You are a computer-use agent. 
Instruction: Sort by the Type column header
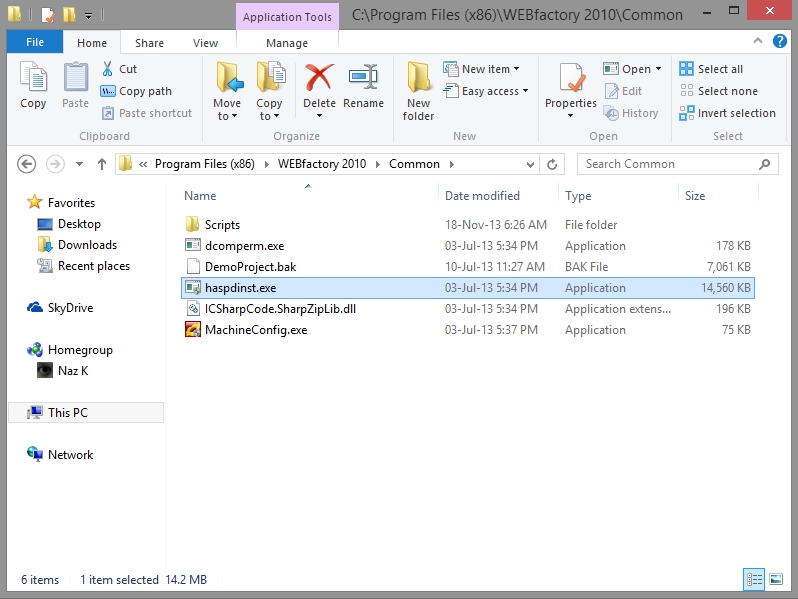pyautogui.click(x=578, y=196)
